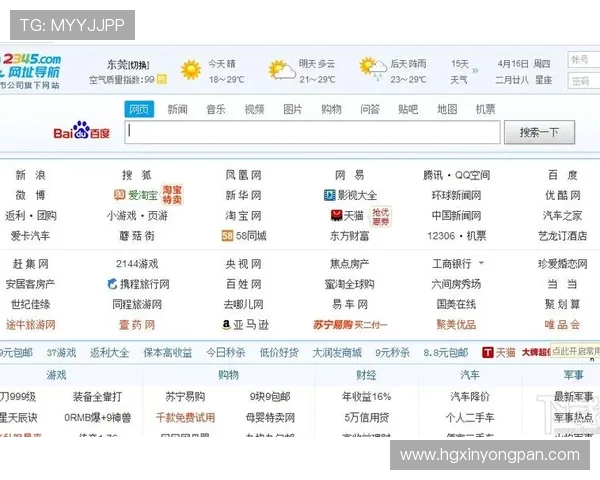This screenshot has width=600, height=480.
Task: Open the 凤凰网 link
Action: tap(243, 175)
